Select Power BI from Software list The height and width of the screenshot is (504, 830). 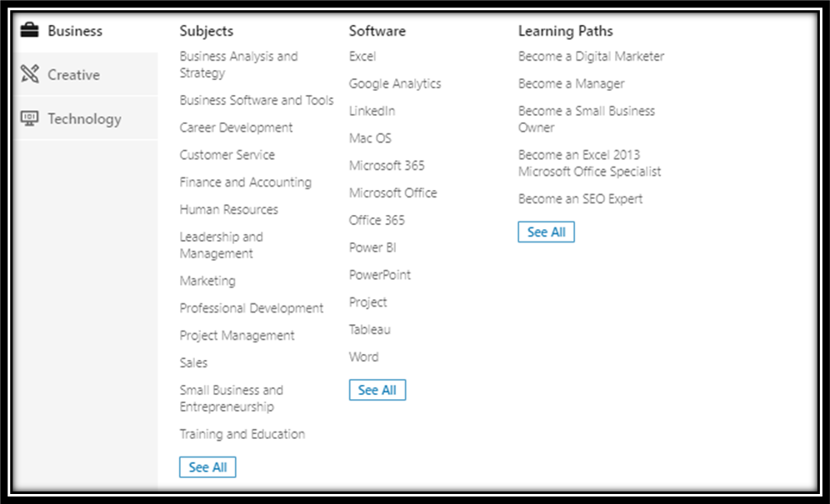(372, 247)
